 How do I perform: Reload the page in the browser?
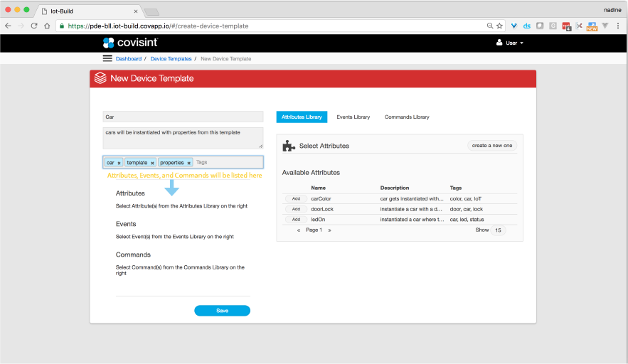pos(33,26)
